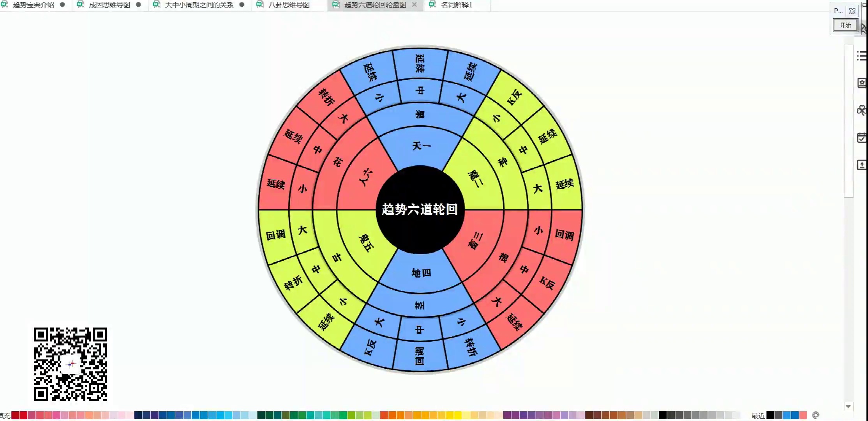Close the 趋势六道轮回轮盘图 tab
The height and width of the screenshot is (421, 868).
(x=415, y=5)
